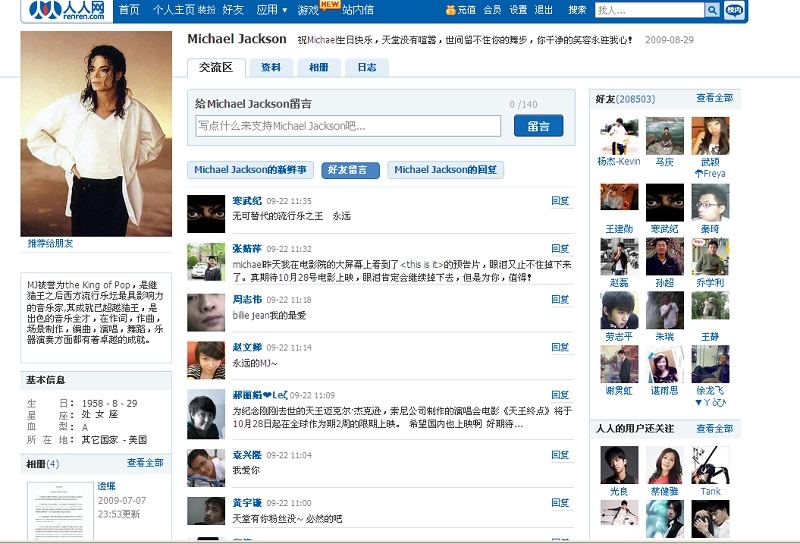Open friend 杨杰-Kevin's avatar
Viewport: 800px width, 544px height.
tap(619, 136)
